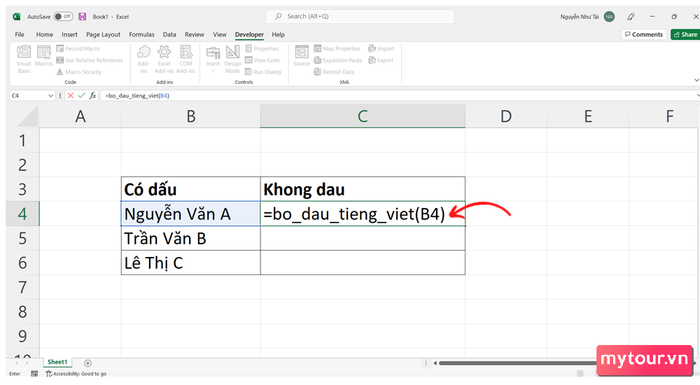Open the Formulas tab
Screen dimensions: 700x385
pos(142,34)
